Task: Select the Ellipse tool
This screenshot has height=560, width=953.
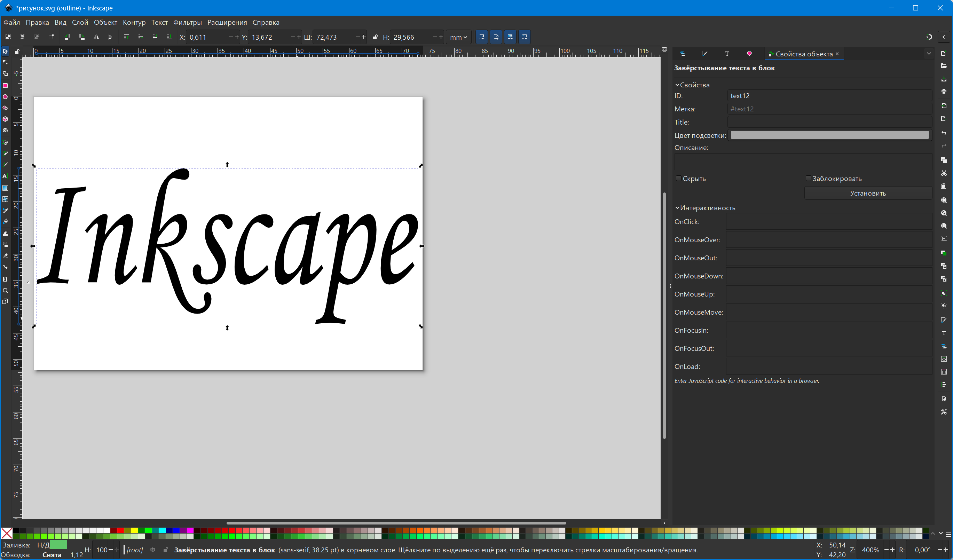Action: pos(5,97)
